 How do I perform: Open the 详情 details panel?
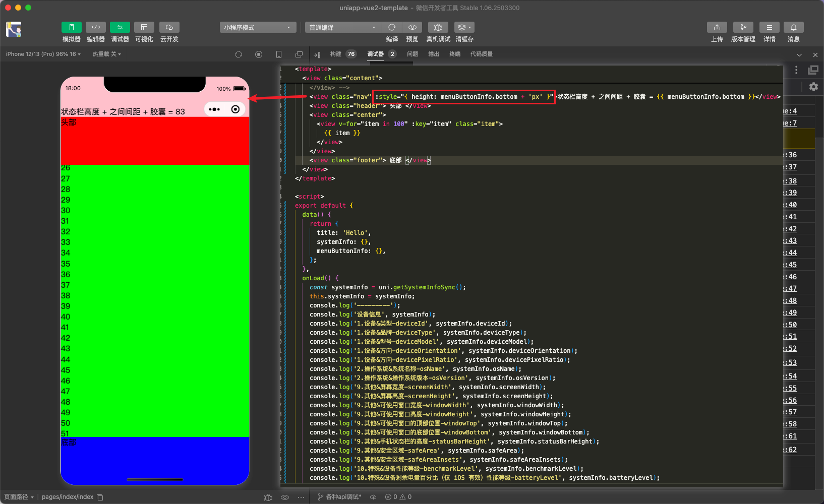click(770, 27)
